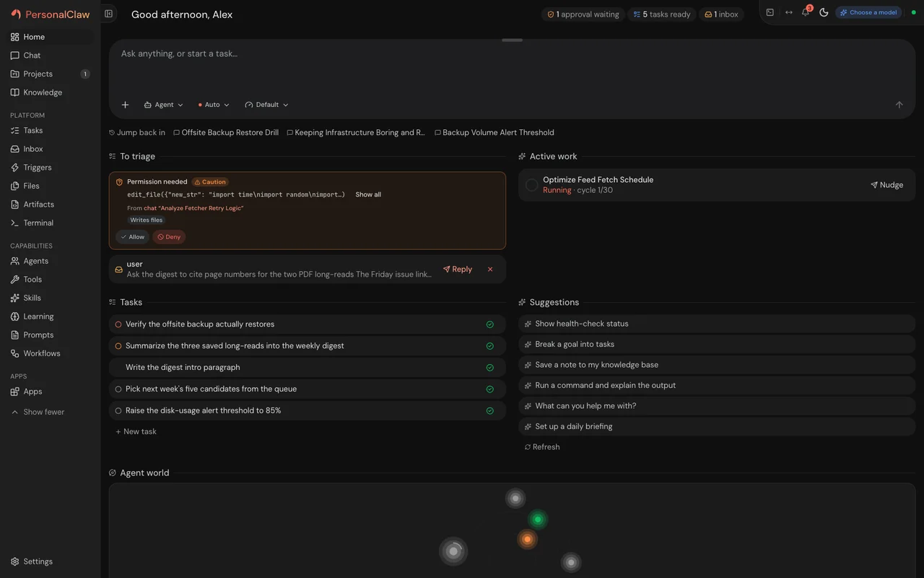The width and height of the screenshot is (924, 578).
Task: Open the Default dropdown in the prompt box
Action: point(267,105)
